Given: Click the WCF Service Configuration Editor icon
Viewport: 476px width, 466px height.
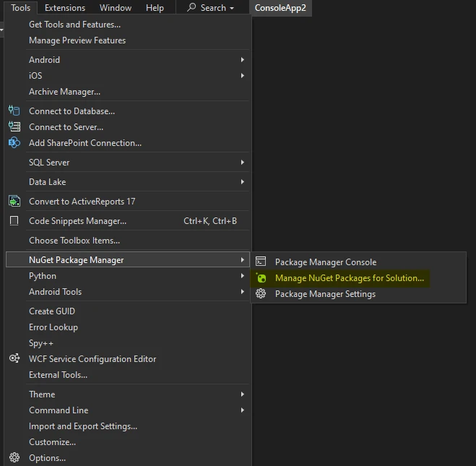Looking at the screenshot, I should (14, 359).
